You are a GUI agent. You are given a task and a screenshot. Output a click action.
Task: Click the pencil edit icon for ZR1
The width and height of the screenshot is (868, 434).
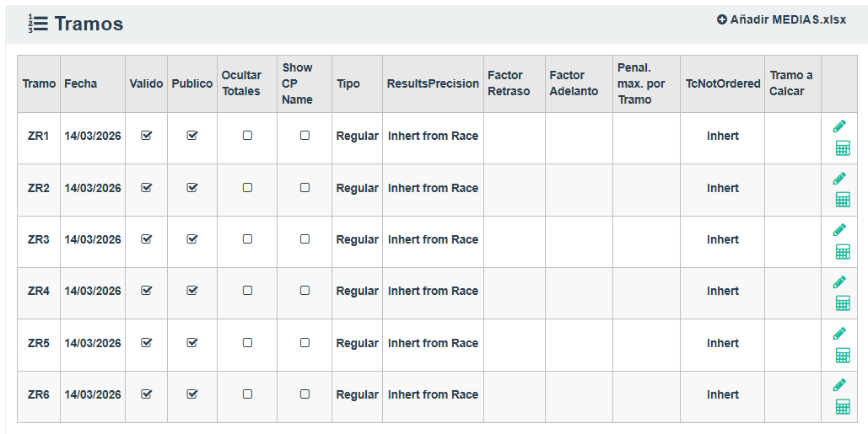click(839, 126)
